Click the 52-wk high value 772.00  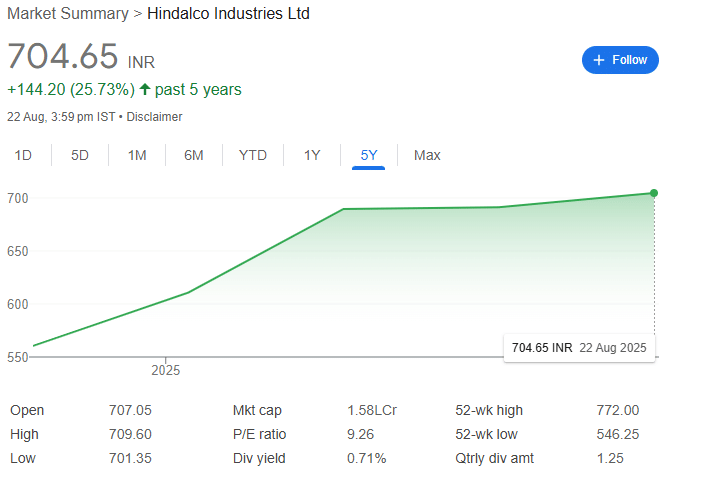[x=618, y=410]
